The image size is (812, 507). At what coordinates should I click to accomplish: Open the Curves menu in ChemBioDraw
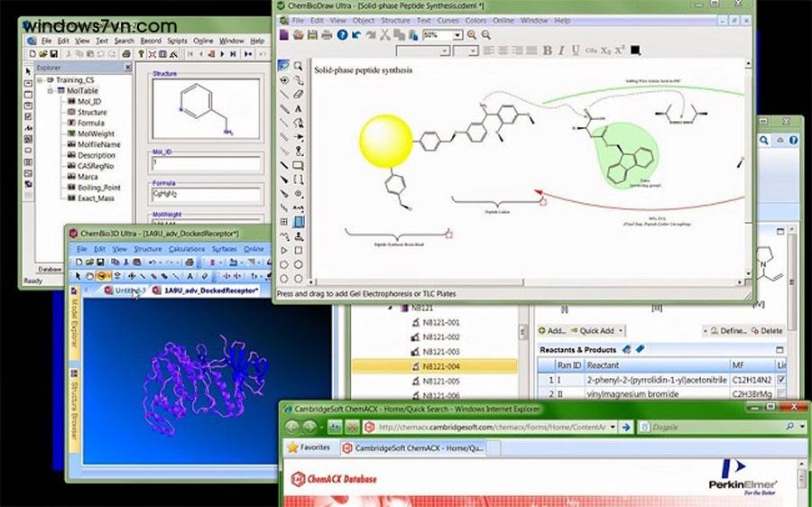pyautogui.click(x=448, y=21)
